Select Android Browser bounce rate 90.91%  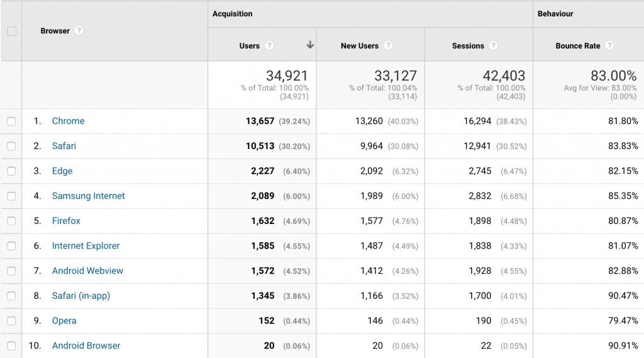coord(623,345)
